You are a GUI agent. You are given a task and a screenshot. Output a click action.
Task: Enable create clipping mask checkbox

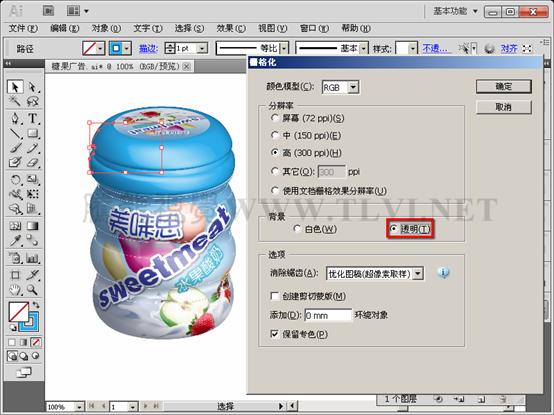274,296
